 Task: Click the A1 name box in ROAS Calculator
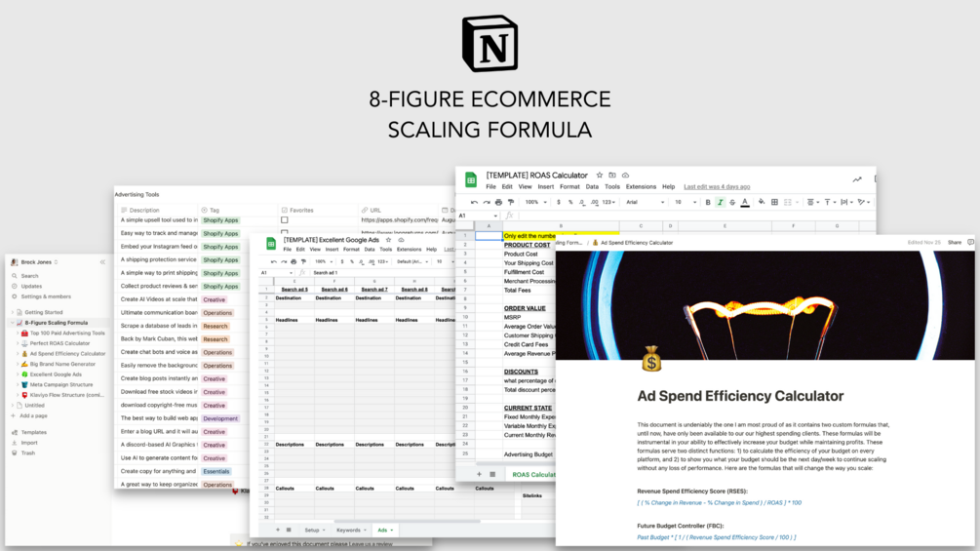click(x=478, y=216)
